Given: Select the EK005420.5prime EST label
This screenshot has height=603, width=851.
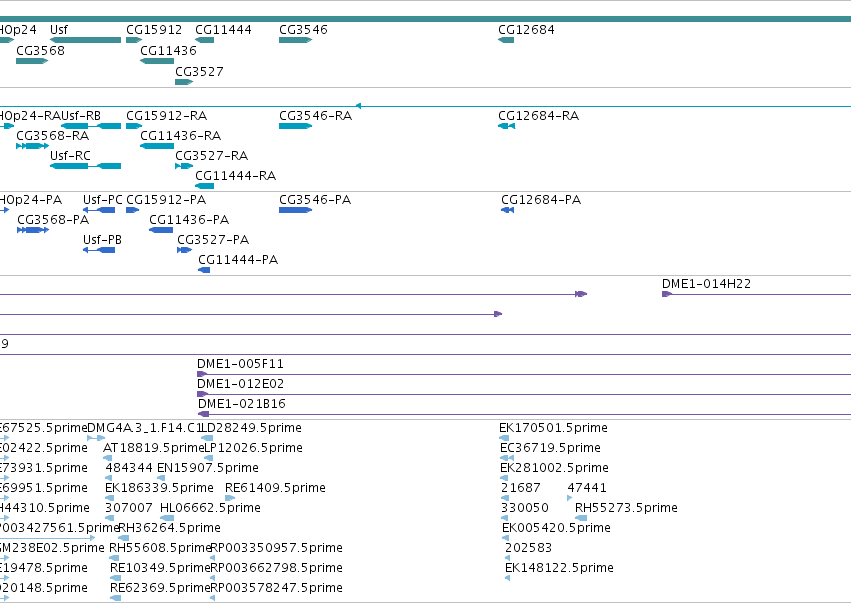Looking at the screenshot, I should pyautogui.click(x=556, y=528).
